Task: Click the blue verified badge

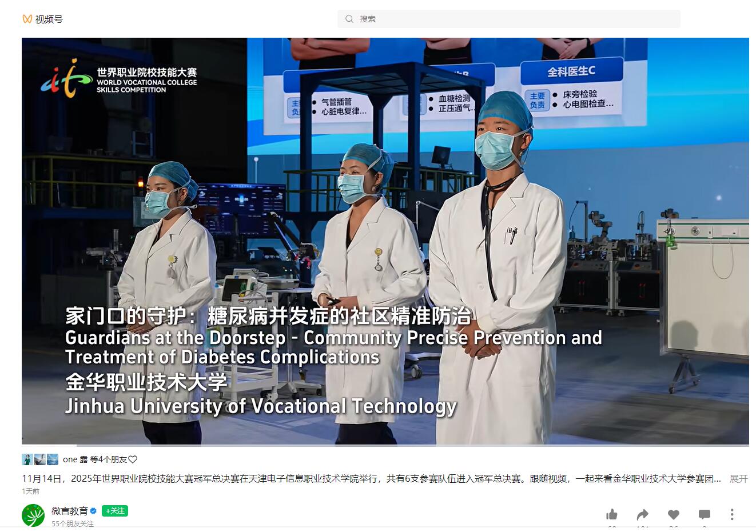Action: 94,511
